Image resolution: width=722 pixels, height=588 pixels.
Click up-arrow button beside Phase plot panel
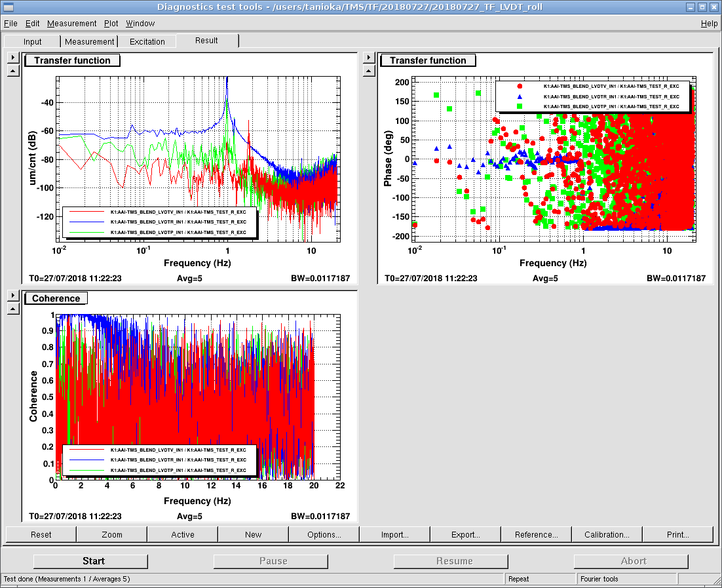pyautogui.click(x=368, y=71)
